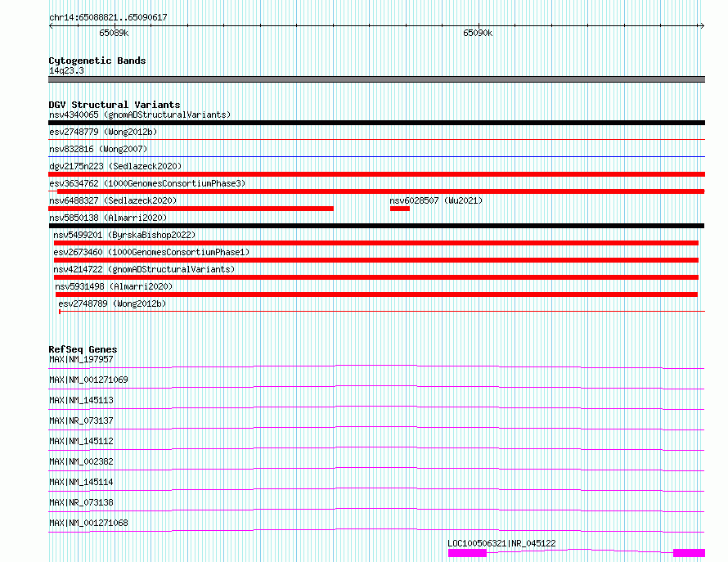Click the 14q23.3 cytogenetic band bar

click(376, 79)
